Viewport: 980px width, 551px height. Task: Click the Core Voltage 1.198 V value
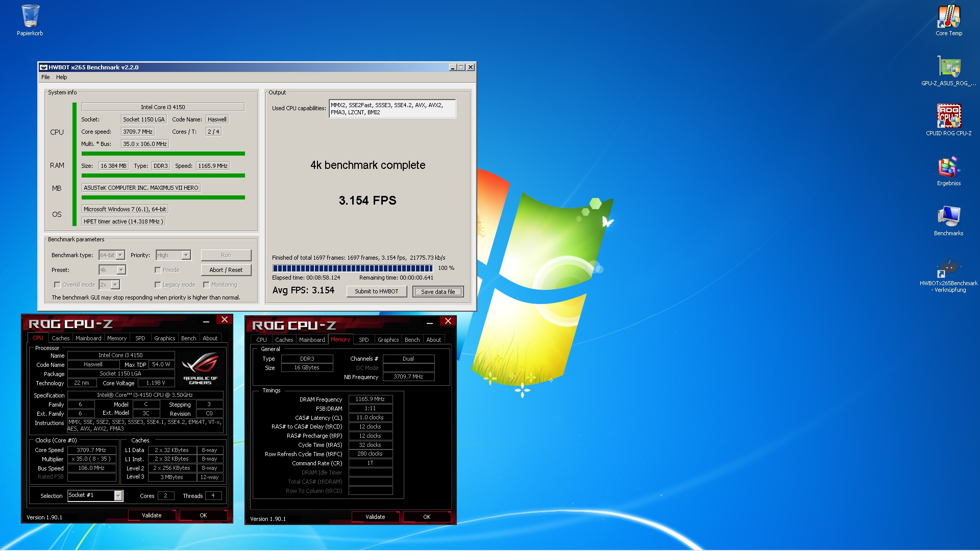[x=156, y=383]
